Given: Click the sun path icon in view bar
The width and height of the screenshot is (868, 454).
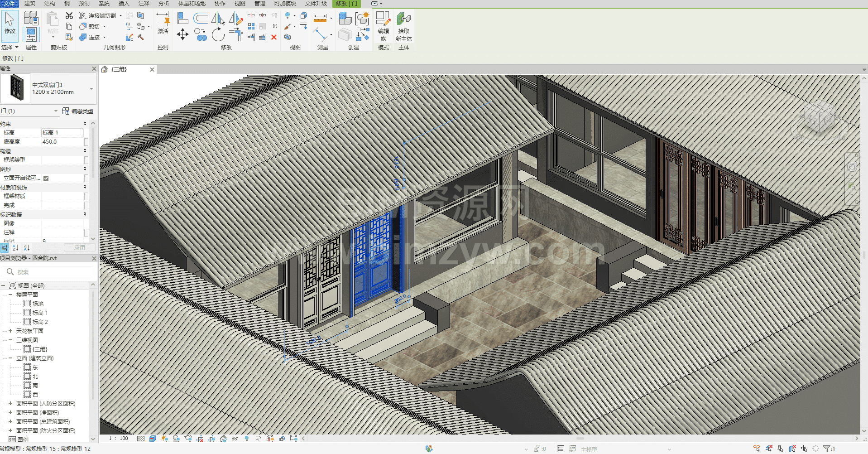Looking at the screenshot, I should 164,439.
